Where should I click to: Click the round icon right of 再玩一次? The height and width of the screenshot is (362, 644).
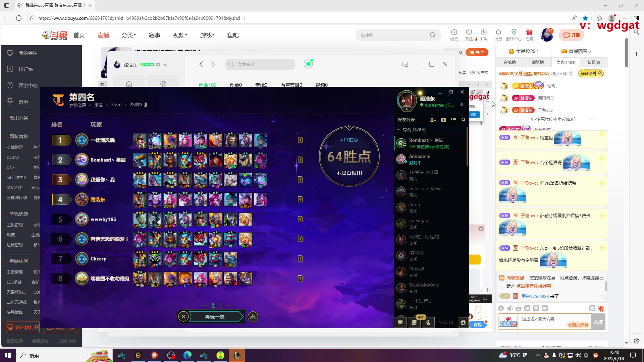click(x=253, y=317)
